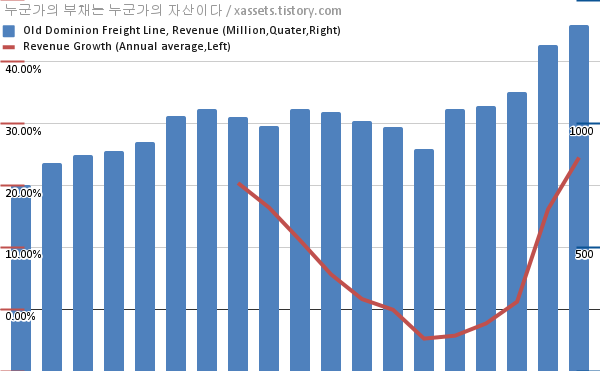Click the blue Revenue legend swatch
Screen dimensions: 600x371
(x=9, y=31)
